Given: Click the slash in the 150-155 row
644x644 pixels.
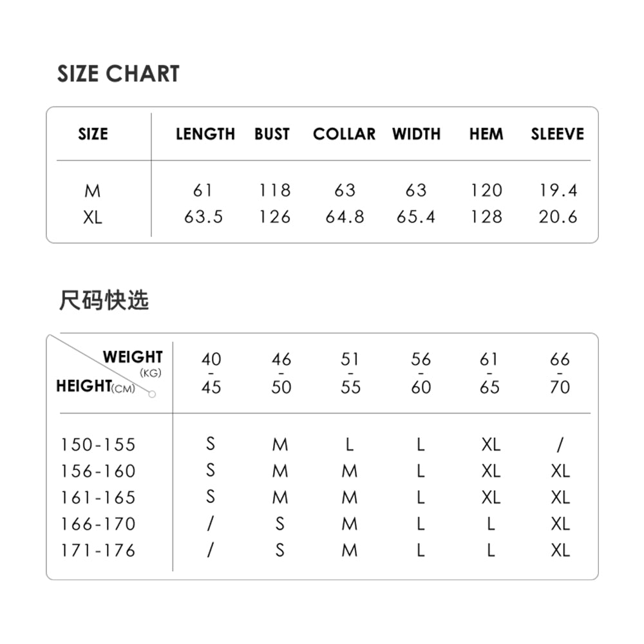Looking at the screenshot, I should pyautogui.click(x=560, y=444).
